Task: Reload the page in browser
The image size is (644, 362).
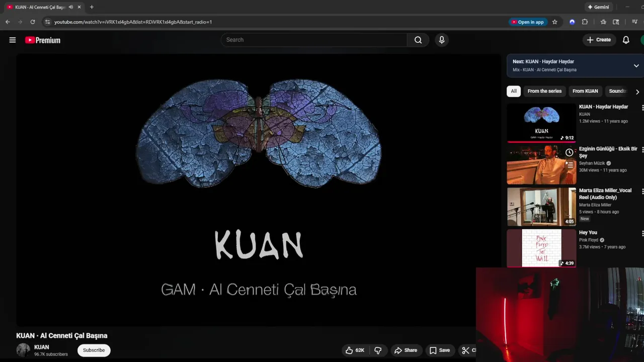Action: coord(33,22)
